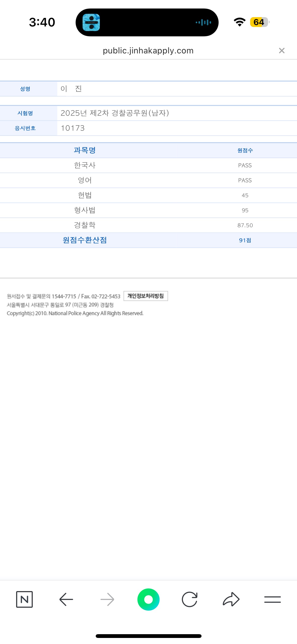This screenshot has width=297, height=644.
Task: Close the in-app browser with X
Action: [x=282, y=51]
